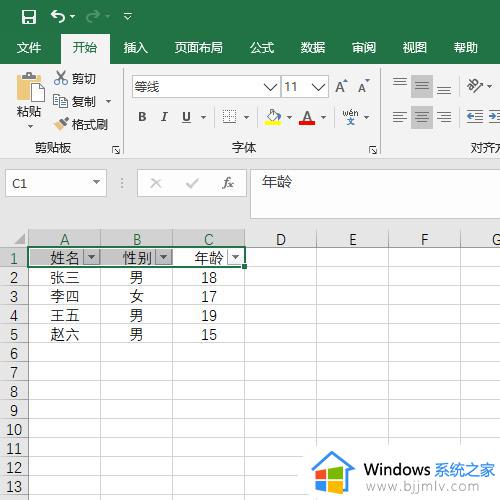Toggle Underline formatting
The width and height of the screenshot is (500, 500).
[x=187, y=117]
